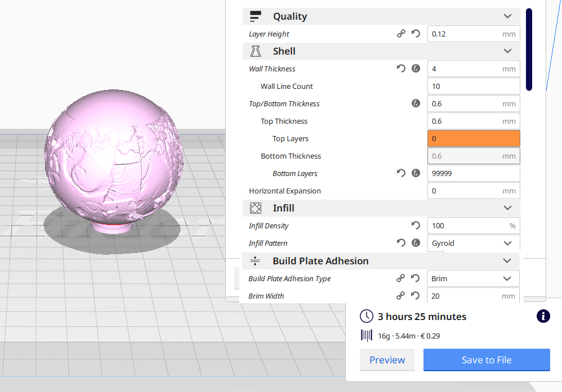
Task: Click the Preview button
Action: point(387,360)
